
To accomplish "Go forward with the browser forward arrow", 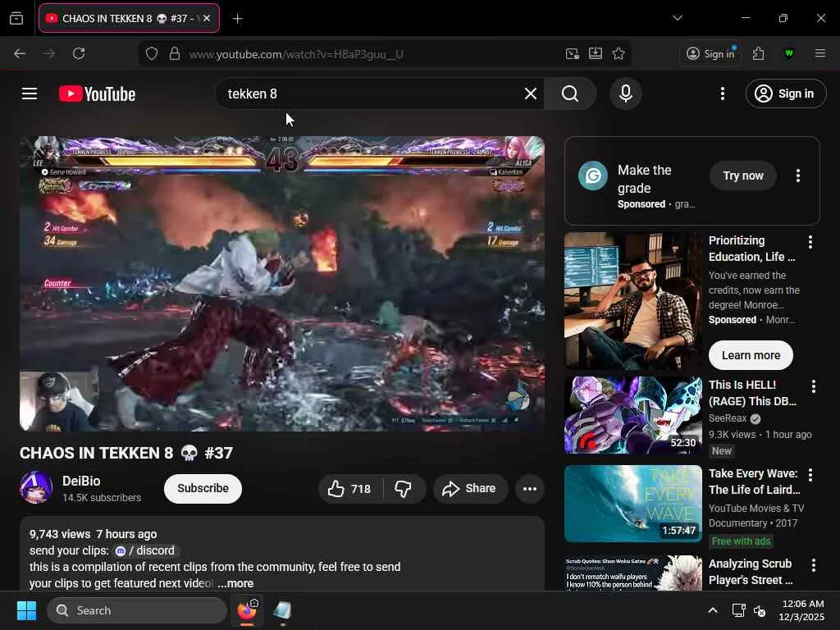I will click(x=48, y=53).
